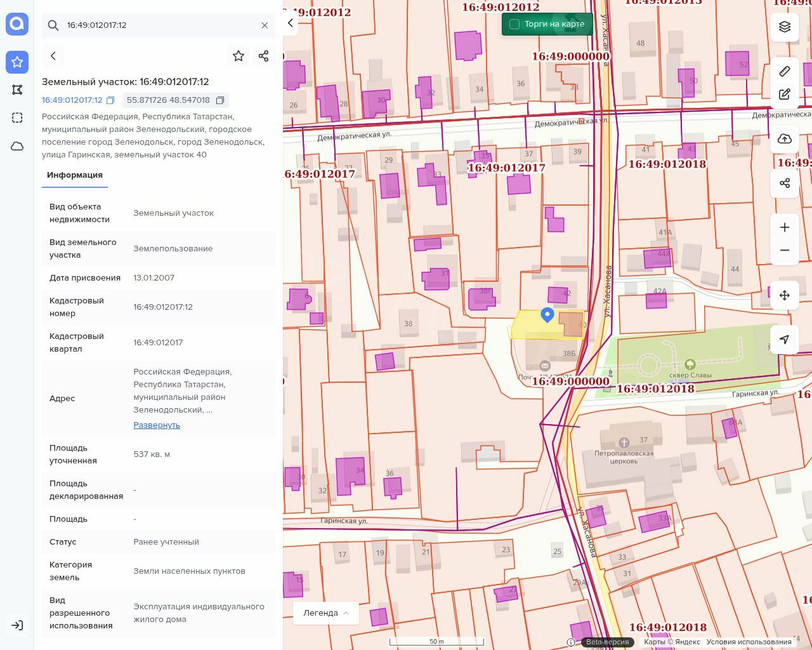Viewport: 812px width, 650px height.
Task: Go back from the parcel card
Action: 53,56
